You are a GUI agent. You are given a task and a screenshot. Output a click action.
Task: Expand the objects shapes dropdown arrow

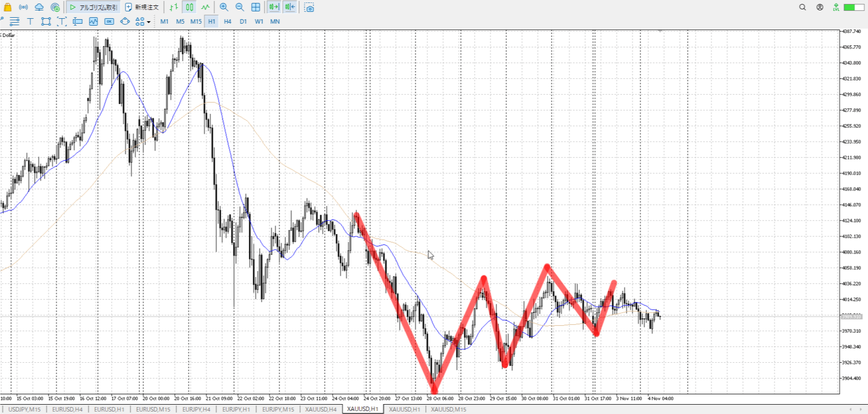[148, 22]
